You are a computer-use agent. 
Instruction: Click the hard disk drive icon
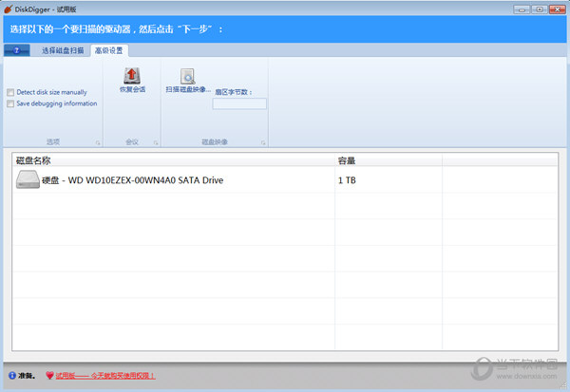point(28,179)
